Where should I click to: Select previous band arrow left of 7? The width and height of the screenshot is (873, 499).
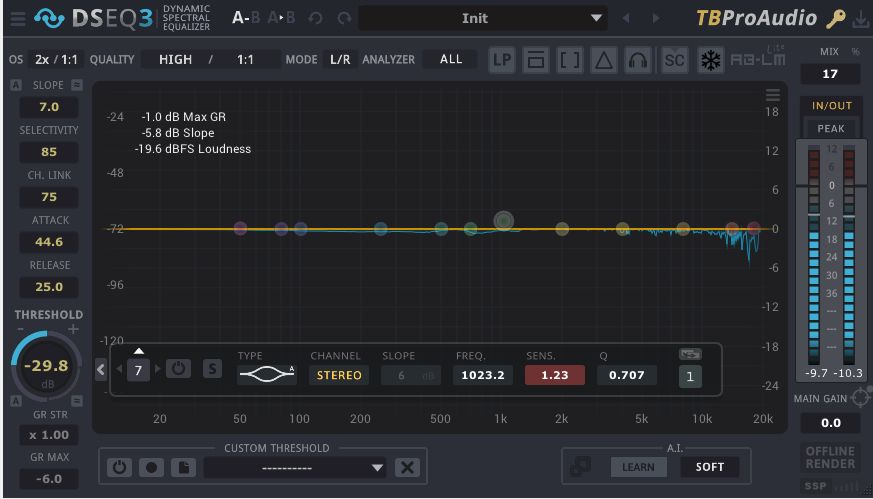coord(119,369)
